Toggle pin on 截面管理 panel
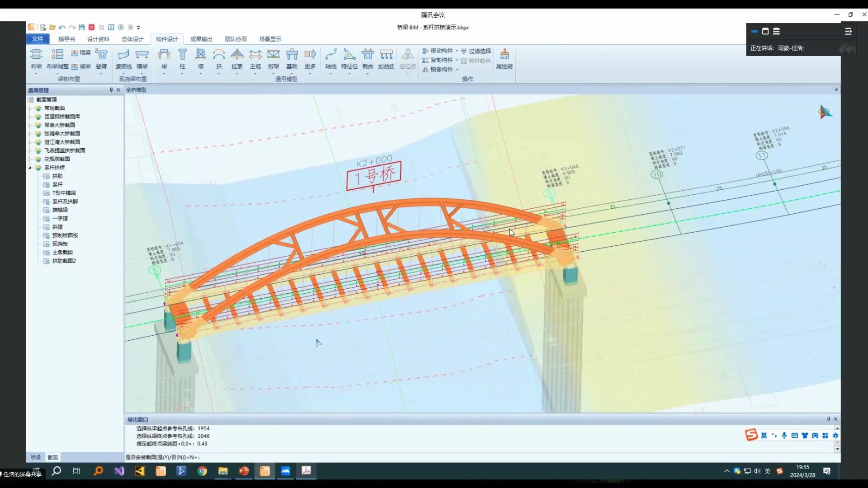Screen dimensions: 868x488 point(111,90)
